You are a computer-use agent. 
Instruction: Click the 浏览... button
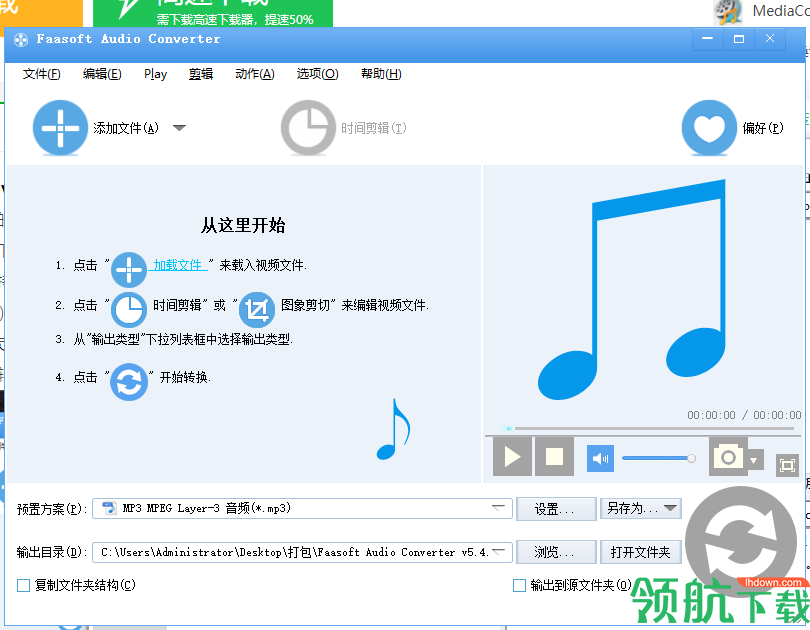[x=554, y=553]
